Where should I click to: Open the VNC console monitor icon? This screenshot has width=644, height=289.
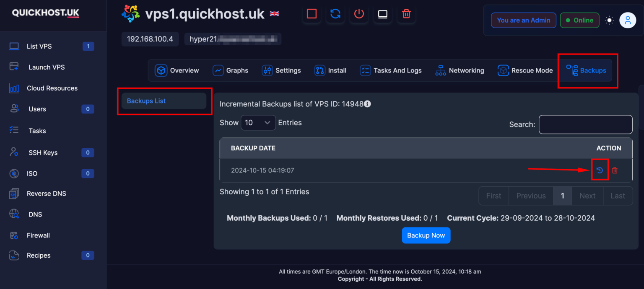[382, 14]
